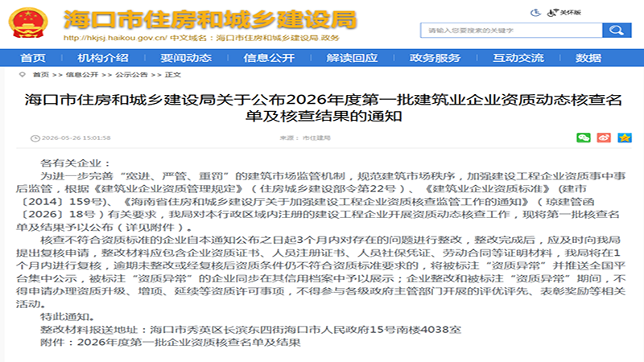Focus the keyword search input field
644x362 pixels.
tap(511, 31)
